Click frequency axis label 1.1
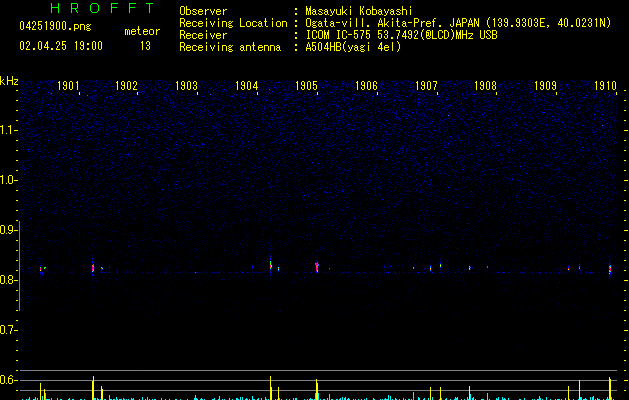Viewport: 629px width, 400px height. coord(8,130)
